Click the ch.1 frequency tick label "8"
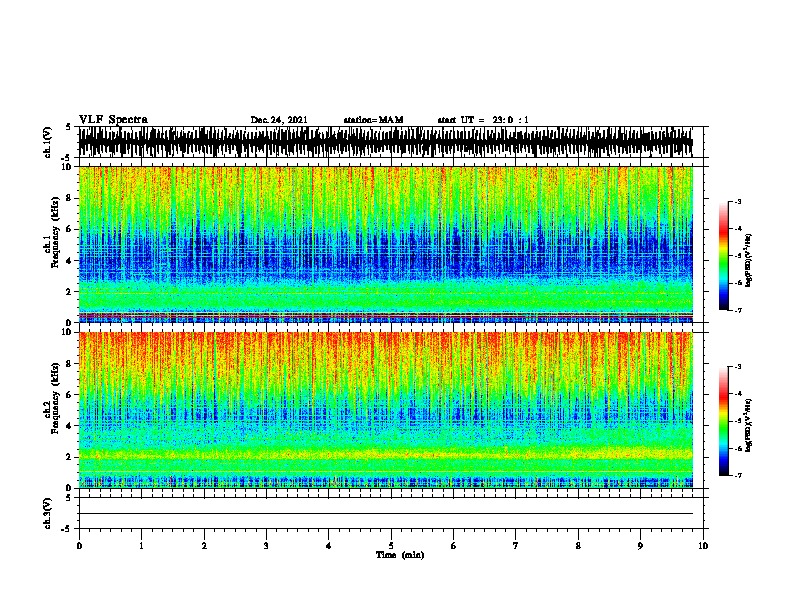The image size is (792, 612). tap(69, 198)
